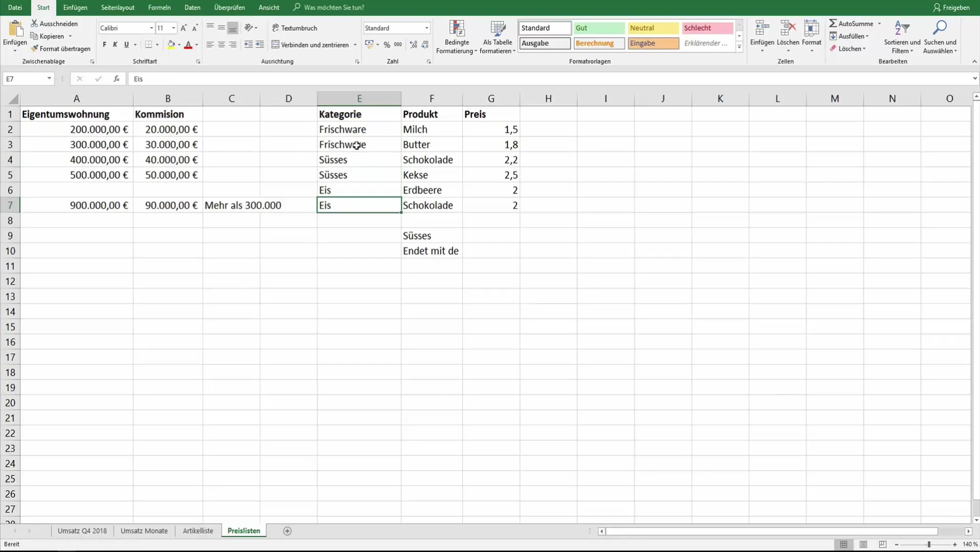Expand cell styles gallery
The image size is (980, 552).
[x=739, y=47]
